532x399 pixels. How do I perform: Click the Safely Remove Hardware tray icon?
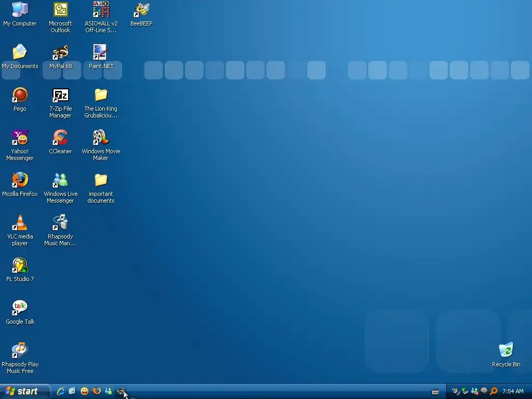click(x=465, y=391)
